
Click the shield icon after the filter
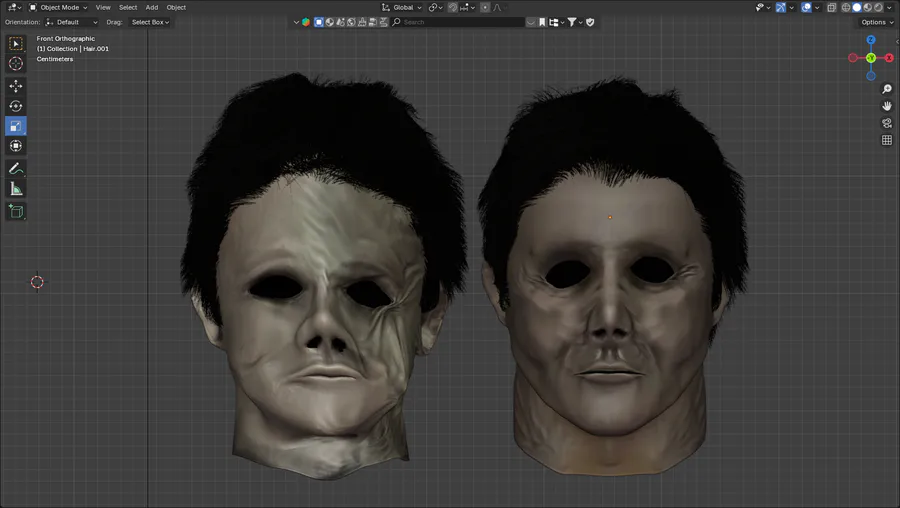(590, 22)
